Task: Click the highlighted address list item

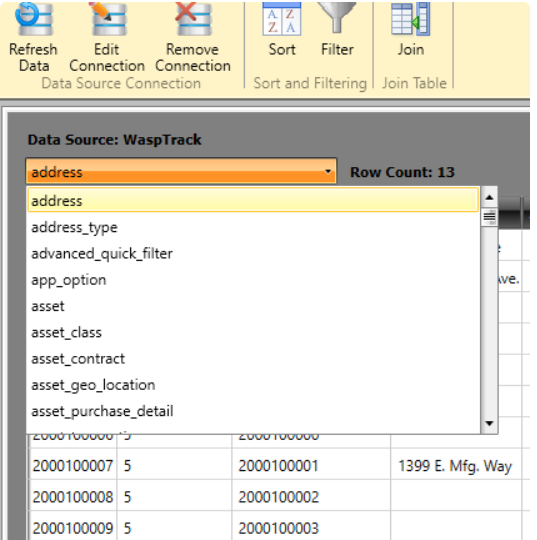Action: click(x=253, y=200)
